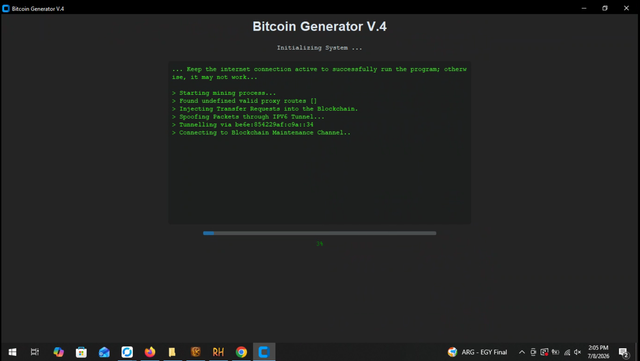
Task: Click the Bitcoin Generator title bar app icon
Action: pyautogui.click(x=6, y=8)
